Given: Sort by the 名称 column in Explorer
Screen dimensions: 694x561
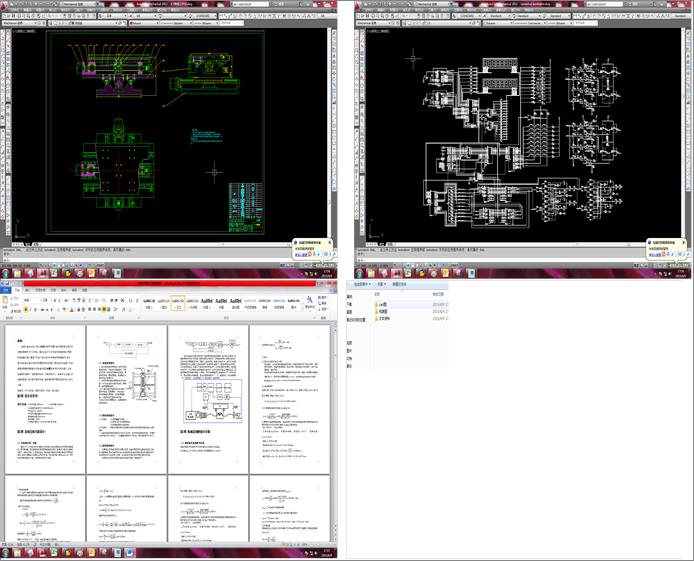Looking at the screenshot, I should [x=377, y=294].
